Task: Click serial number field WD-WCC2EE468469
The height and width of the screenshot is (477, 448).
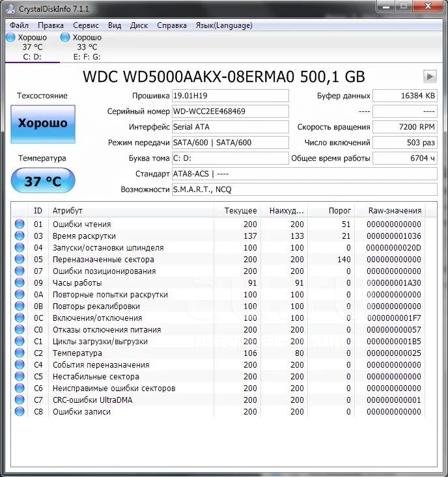Action: (230, 111)
